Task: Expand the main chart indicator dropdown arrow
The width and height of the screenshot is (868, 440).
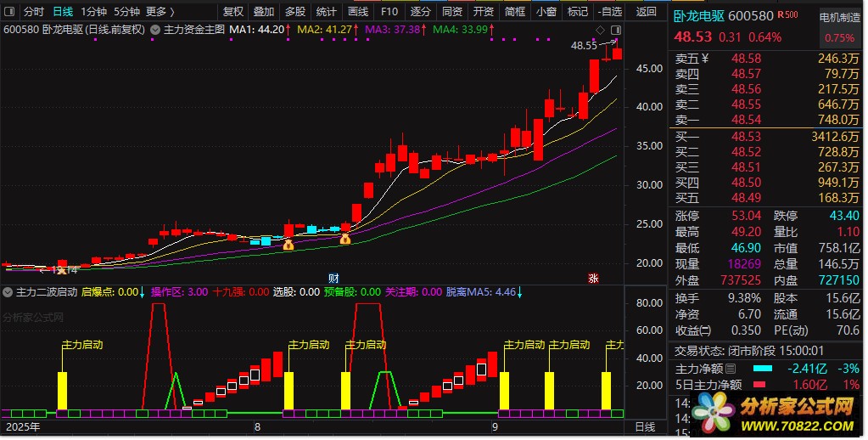Action: [x=155, y=30]
